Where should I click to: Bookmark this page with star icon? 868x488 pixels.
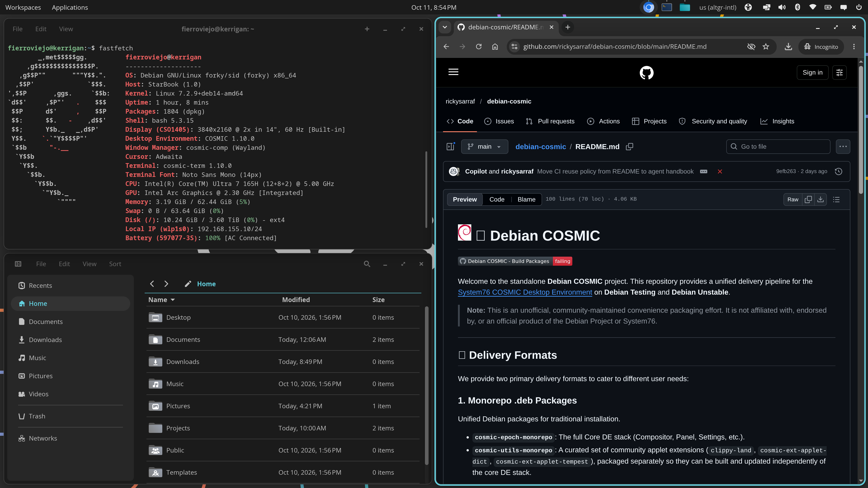coord(766,47)
